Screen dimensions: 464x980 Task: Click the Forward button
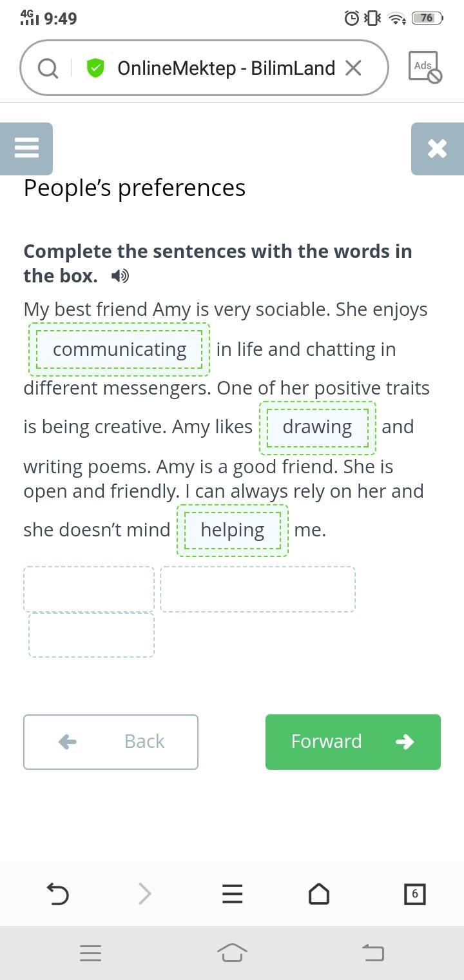tap(353, 741)
